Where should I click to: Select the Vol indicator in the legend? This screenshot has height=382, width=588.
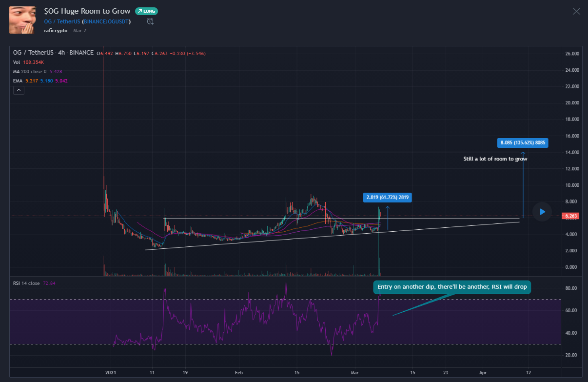coord(17,62)
